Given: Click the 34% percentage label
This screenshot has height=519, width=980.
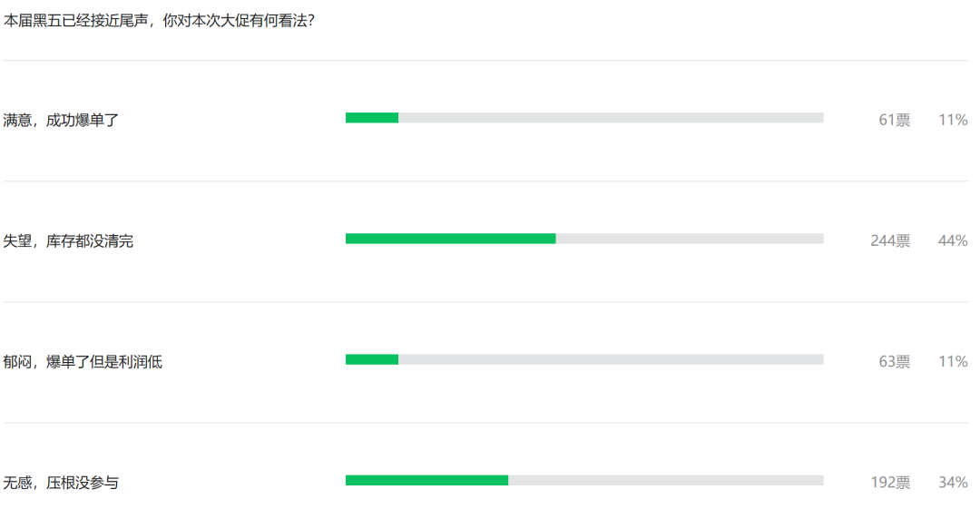Looking at the screenshot, I should 953,482.
